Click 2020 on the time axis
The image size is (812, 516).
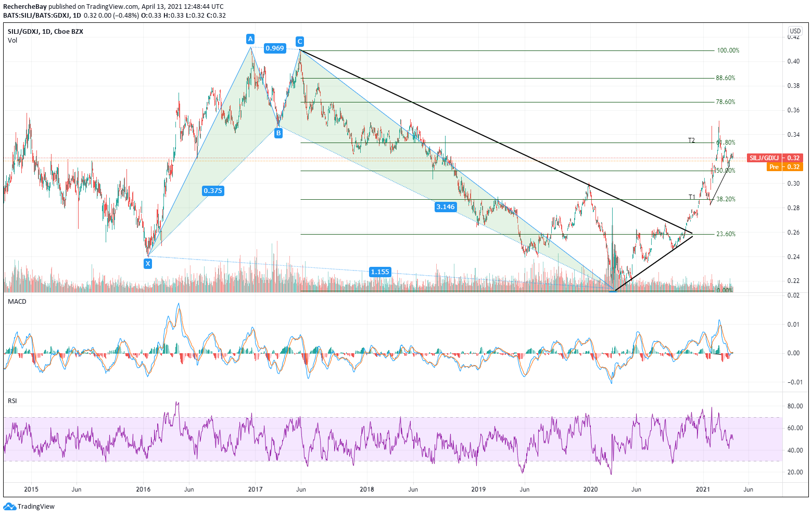pyautogui.click(x=590, y=489)
